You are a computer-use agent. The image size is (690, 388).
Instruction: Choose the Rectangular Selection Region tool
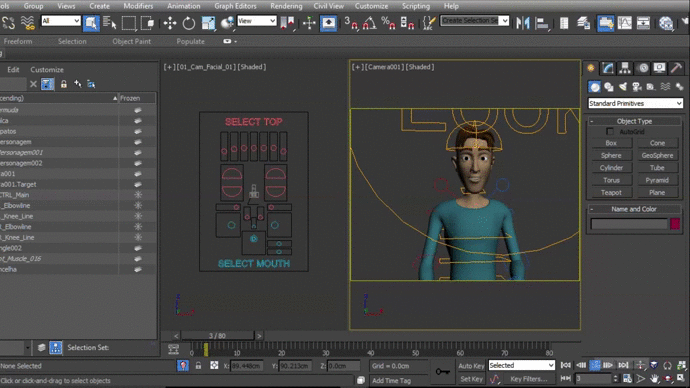pos(128,23)
